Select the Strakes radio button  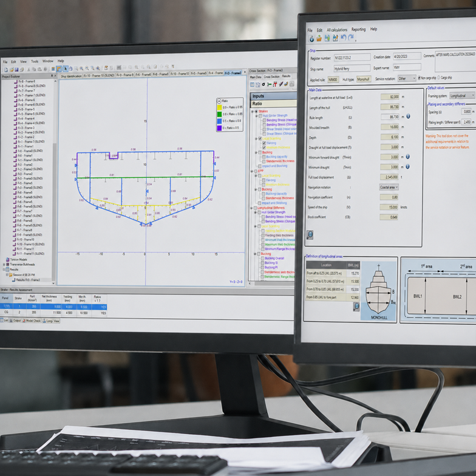[x=256, y=112]
